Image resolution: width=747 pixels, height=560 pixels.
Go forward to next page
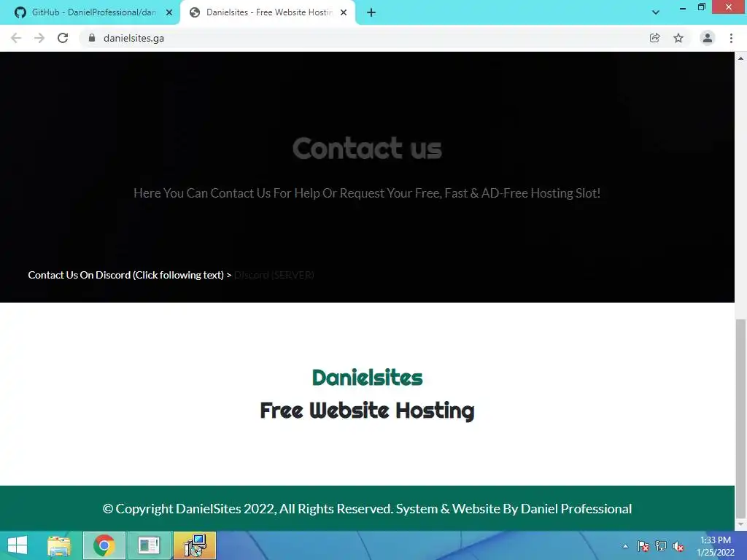point(39,38)
